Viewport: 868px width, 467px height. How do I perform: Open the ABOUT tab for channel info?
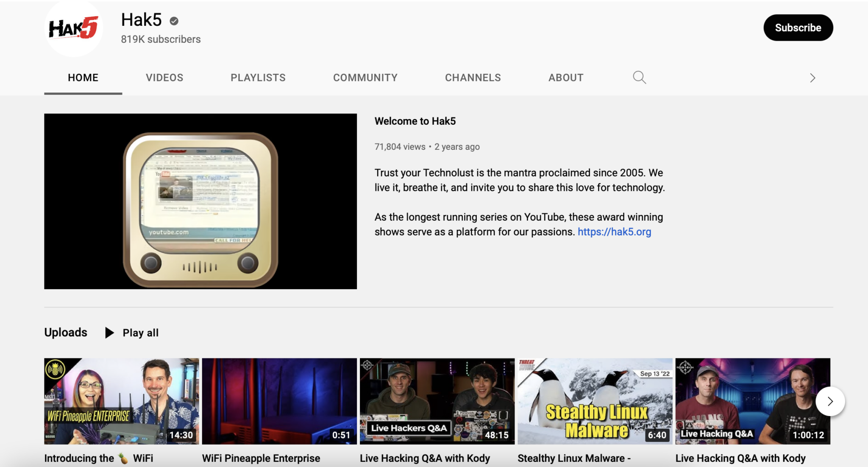pos(565,77)
